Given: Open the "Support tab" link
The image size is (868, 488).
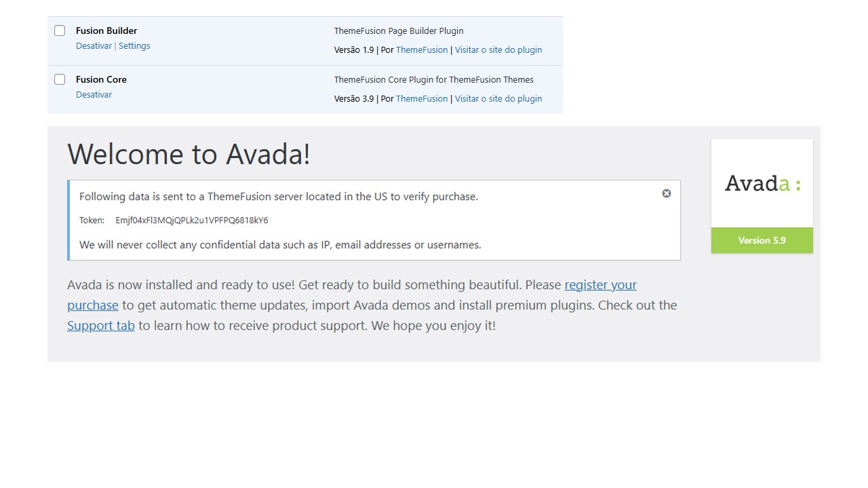Looking at the screenshot, I should tap(101, 326).
